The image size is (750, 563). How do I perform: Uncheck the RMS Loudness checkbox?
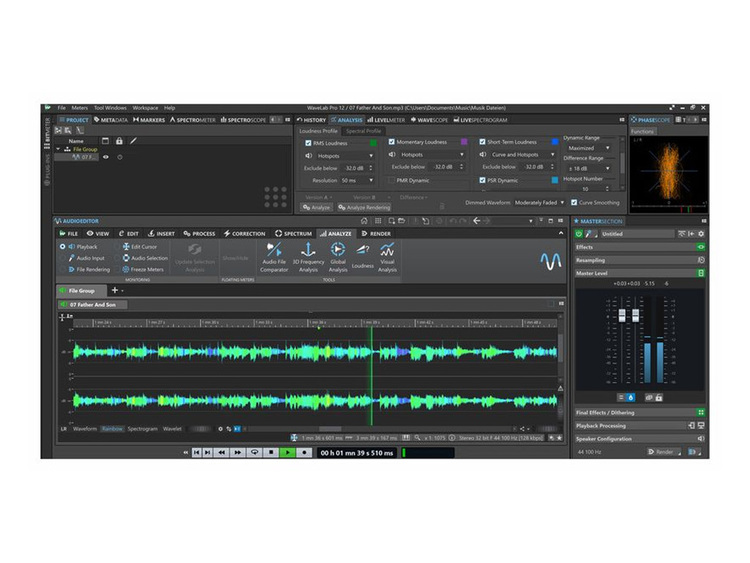(308, 143)
